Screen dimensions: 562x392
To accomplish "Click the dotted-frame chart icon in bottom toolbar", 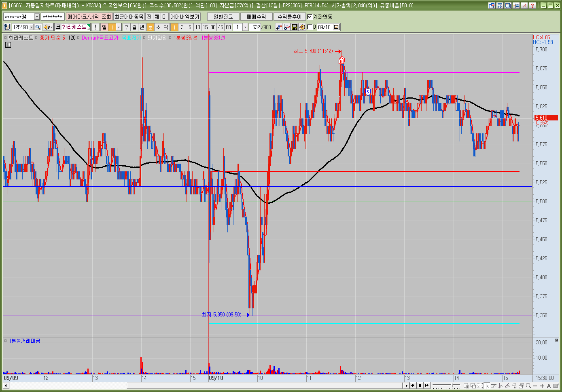I will point(480,386).
